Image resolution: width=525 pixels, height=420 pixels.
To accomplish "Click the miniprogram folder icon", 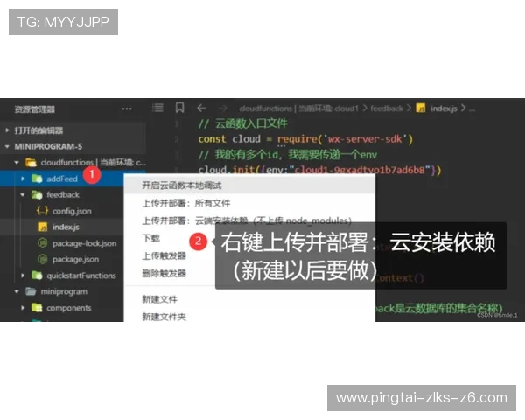I will 31,291.
